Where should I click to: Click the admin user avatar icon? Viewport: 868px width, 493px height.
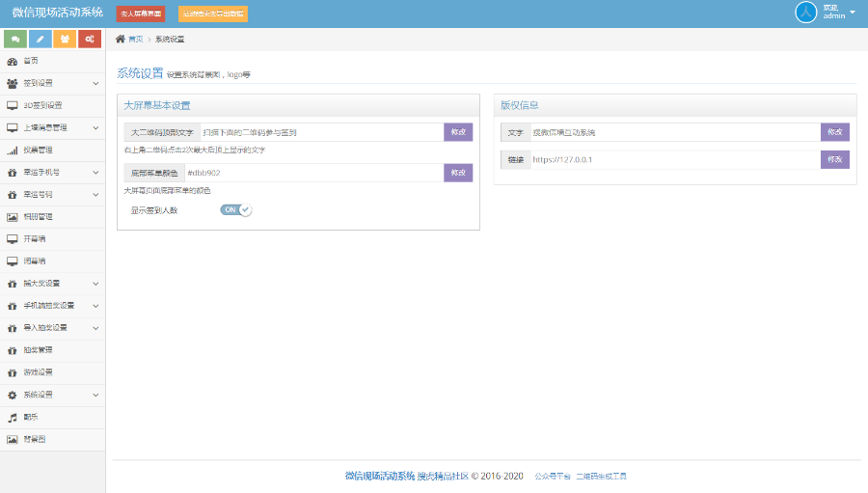(x=806, y=12)
